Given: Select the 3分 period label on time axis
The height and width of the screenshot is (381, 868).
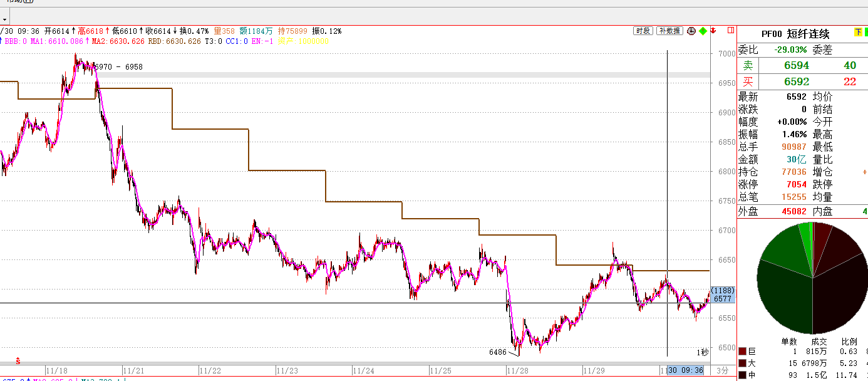Looking at the screenshot, I should point(723,370).
